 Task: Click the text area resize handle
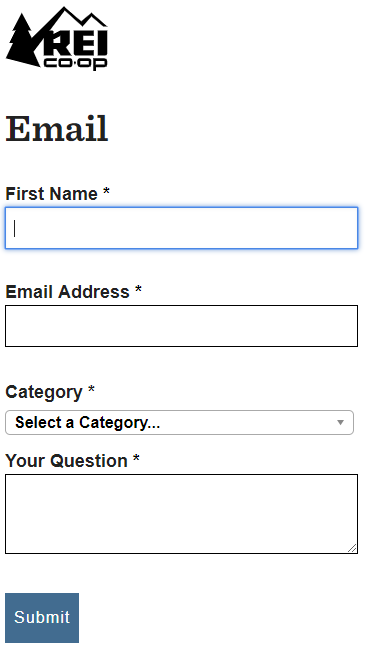[352, 548]
